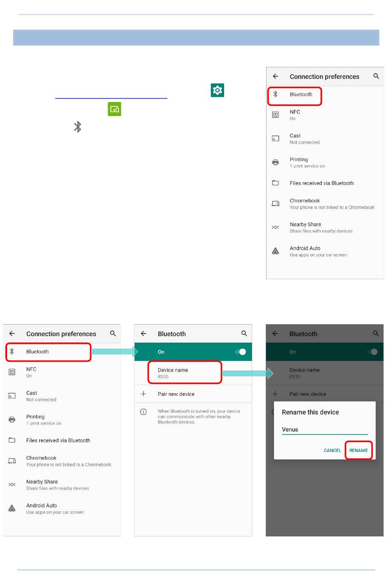392x586 pixels.
Task: Open Nearby Share in bottom-left screen
Action: click(62, 485)
